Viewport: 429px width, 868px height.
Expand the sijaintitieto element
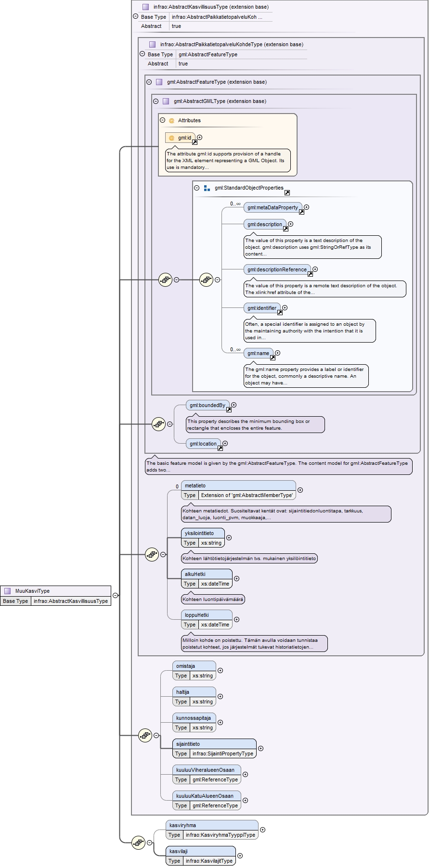(260, 748)
